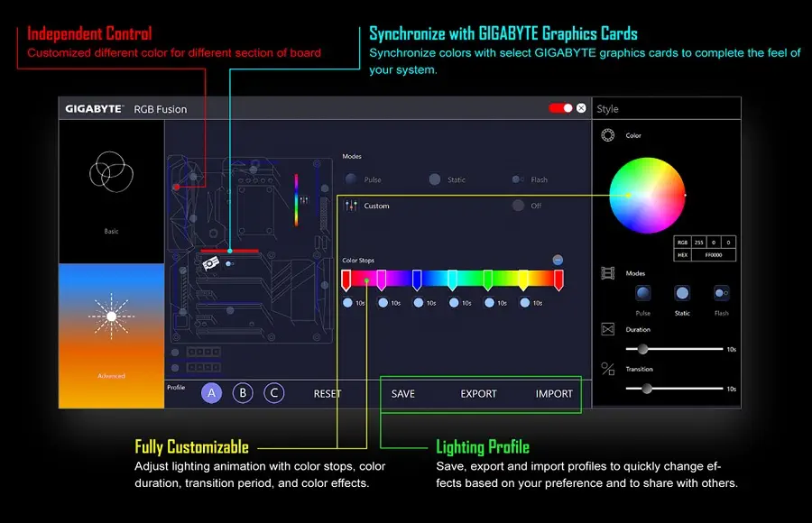The width and height of the screenshot is (812, 523).
Task: Click the Custom mode equalizer icon
Action: click(x=351, y=206)
